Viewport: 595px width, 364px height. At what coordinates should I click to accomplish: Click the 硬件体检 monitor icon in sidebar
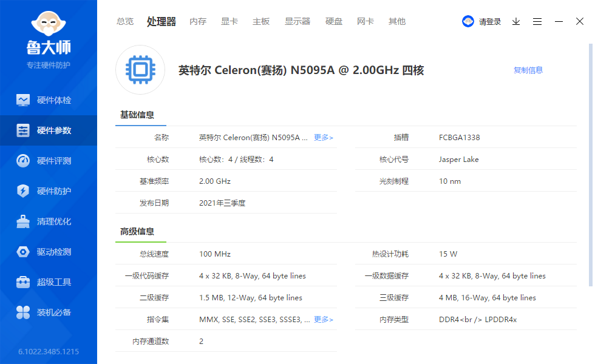[x=23, y=100]
